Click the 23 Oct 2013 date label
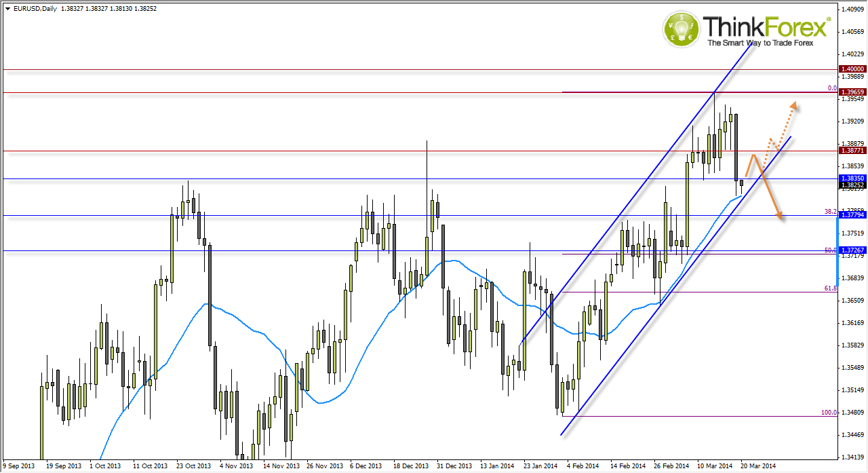This screenshot has width=868, height=473. point(194,466)
